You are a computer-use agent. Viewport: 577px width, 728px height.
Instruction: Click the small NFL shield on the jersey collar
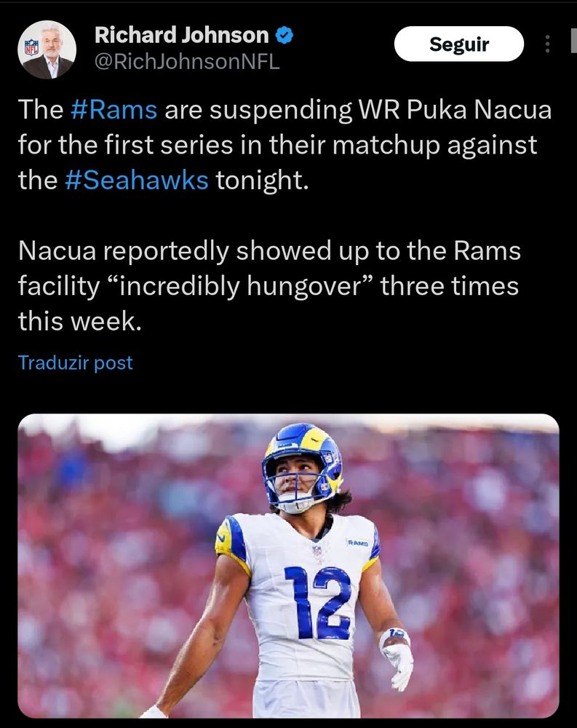(x=317, y=550)
